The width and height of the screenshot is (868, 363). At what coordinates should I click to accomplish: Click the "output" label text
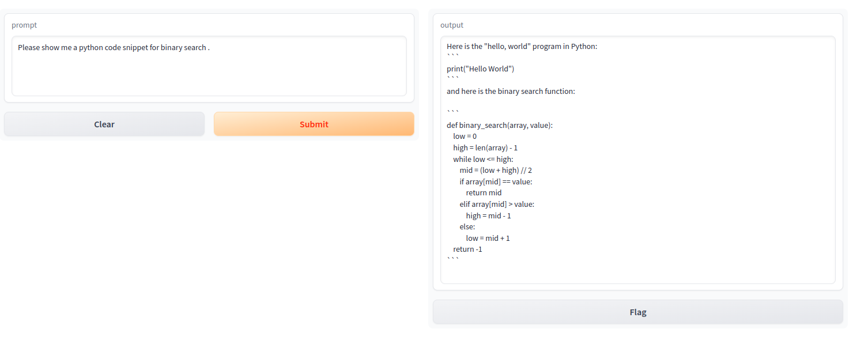pos(452,25)
